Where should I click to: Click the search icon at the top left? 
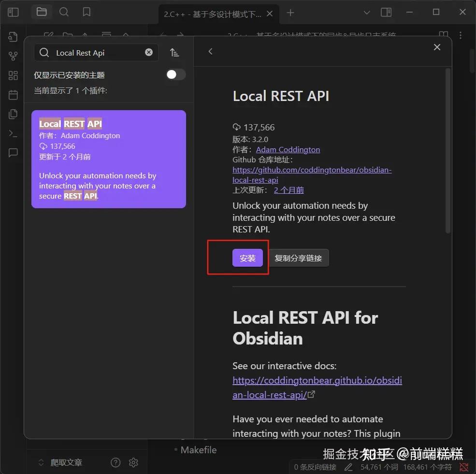click(x=64, y=12)
